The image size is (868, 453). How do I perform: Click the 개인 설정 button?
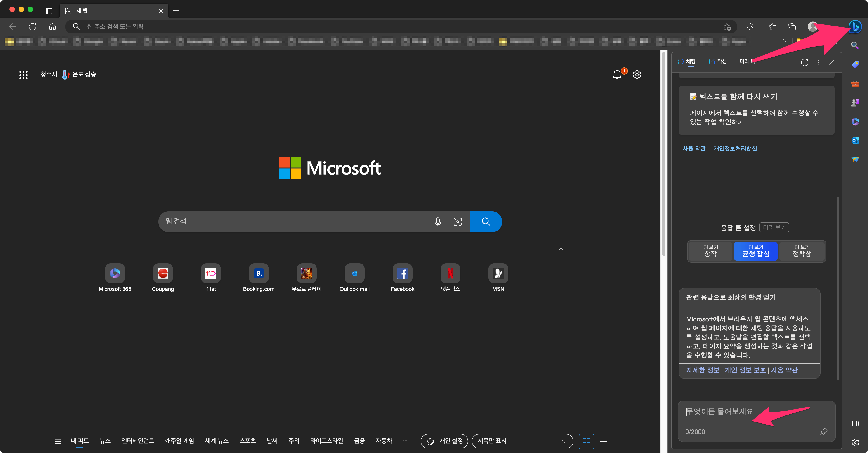tap(444, 441)
